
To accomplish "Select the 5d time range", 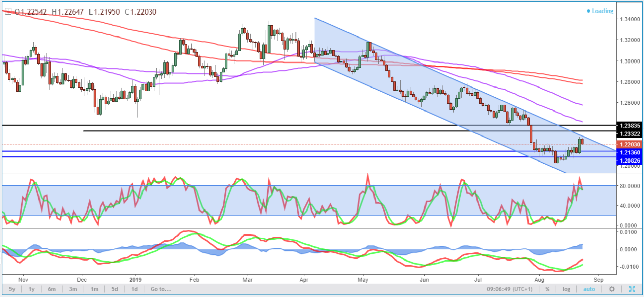I will 115,289.
